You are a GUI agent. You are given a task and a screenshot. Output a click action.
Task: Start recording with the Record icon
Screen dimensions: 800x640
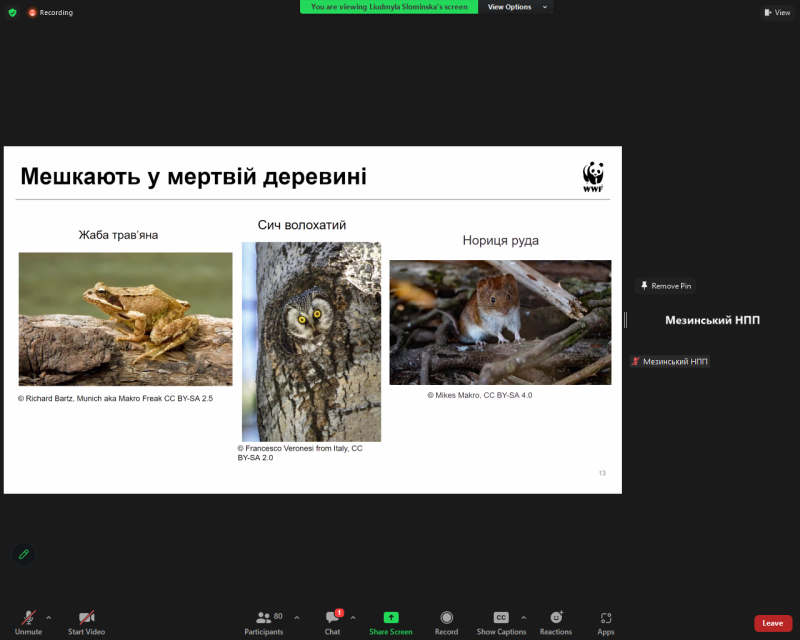[446, 618]
